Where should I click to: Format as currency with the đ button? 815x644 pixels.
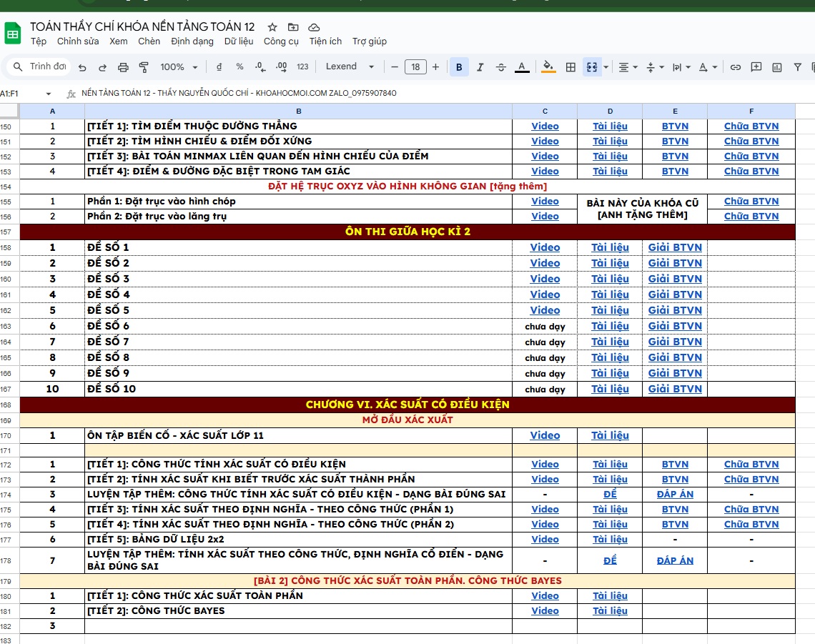click(219, 66)
